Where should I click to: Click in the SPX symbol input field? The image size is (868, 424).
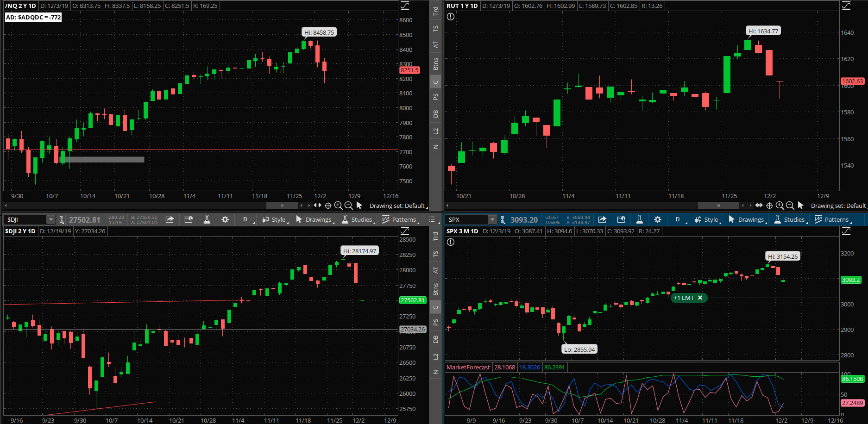coord(467,219)
